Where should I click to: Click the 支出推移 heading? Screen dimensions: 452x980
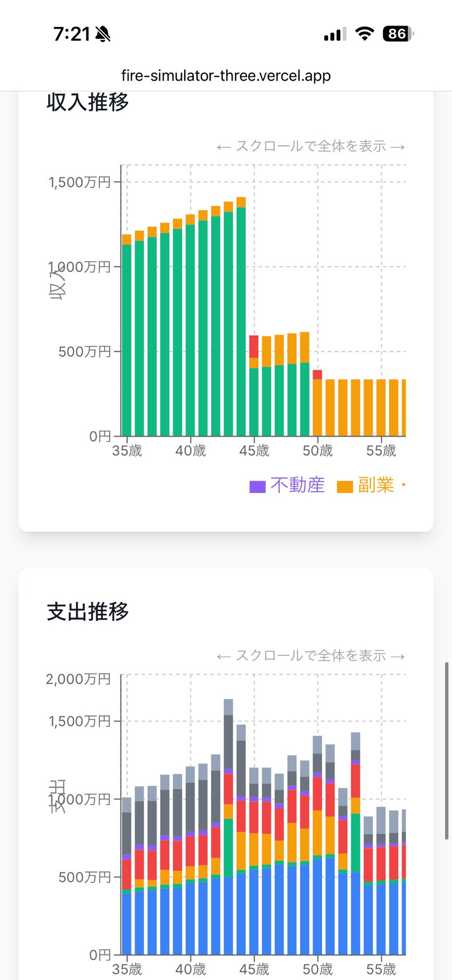pos(87,611)
